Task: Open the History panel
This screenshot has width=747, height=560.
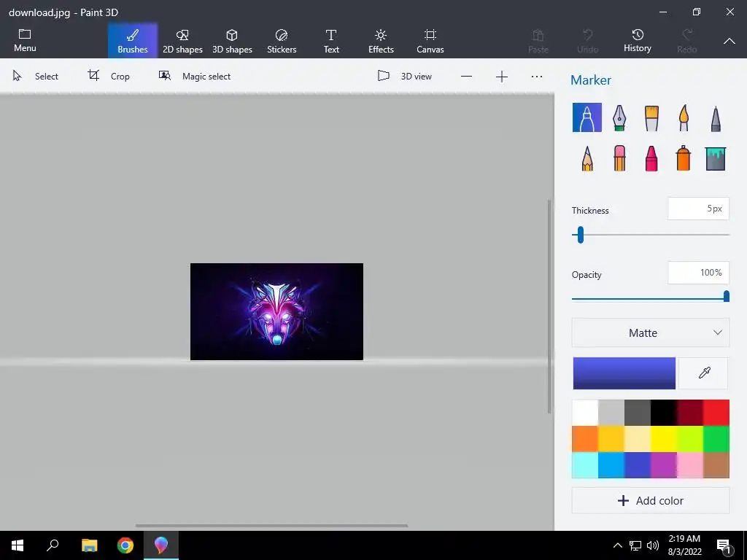Action: tap(638, 41)
